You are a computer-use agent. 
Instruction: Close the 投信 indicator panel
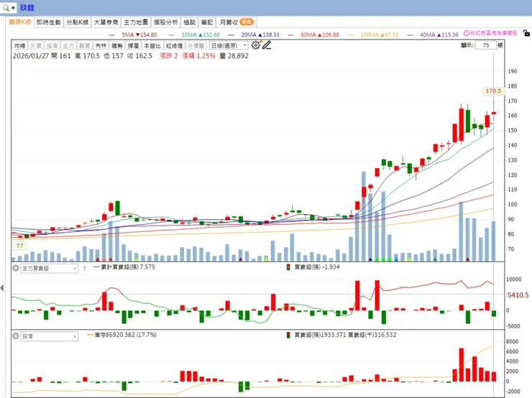[16, 336]
